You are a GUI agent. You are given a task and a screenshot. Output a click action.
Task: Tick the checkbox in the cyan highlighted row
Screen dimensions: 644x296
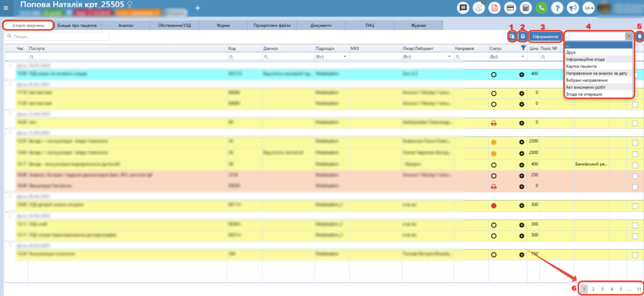coord(635,75)
